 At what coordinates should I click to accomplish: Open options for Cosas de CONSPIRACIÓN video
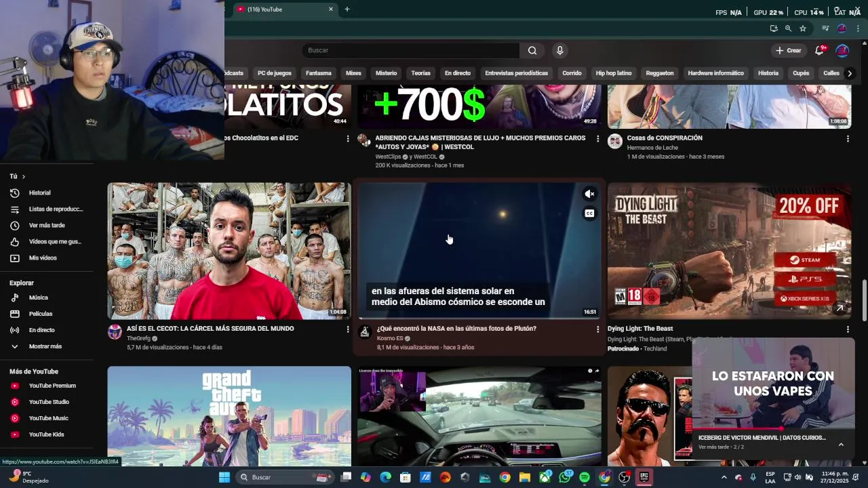pyautogui.click(x=848, y=139)
